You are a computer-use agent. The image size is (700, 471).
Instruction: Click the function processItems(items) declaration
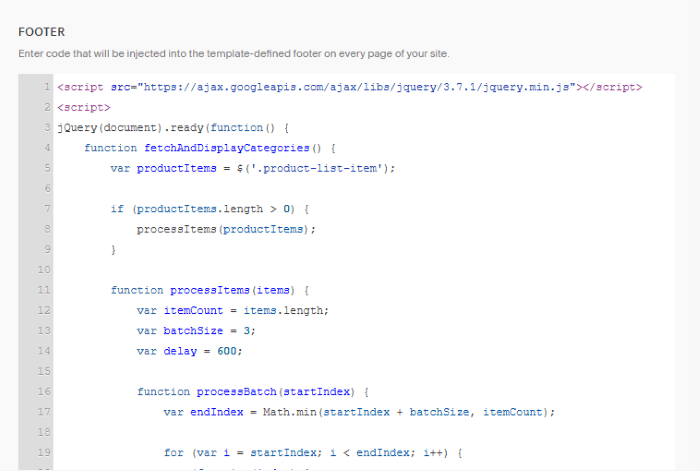point(210,290)
